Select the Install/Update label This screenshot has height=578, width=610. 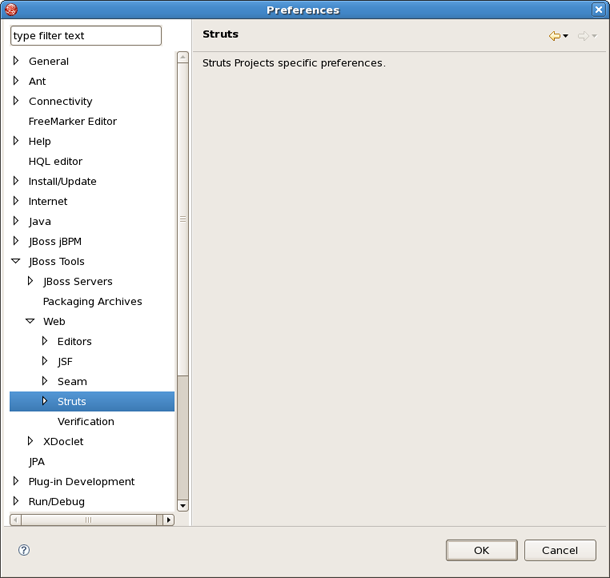(62, 182)
